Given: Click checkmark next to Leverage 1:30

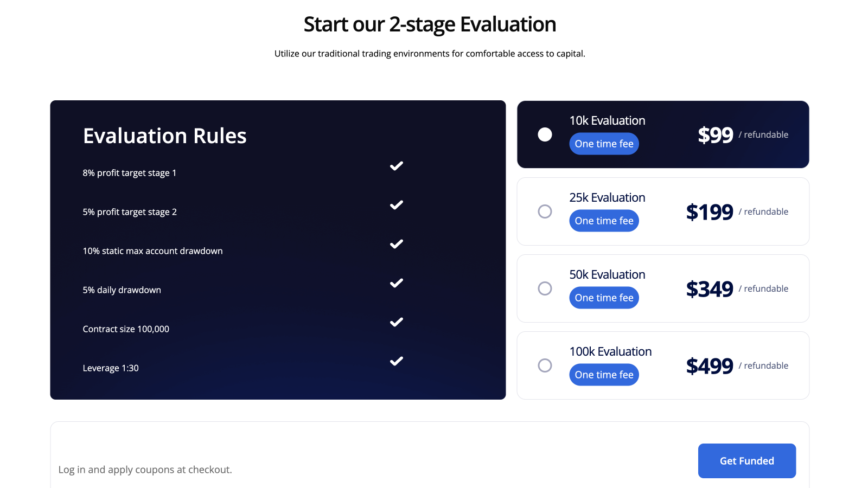Looking at the screenshot, I should pyautogui.click(x=397, y=361).
